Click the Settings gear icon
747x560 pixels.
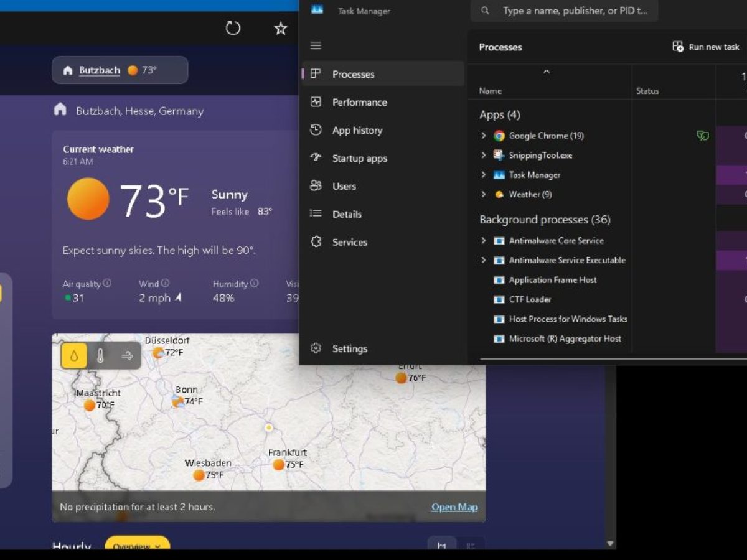[316, 348]
